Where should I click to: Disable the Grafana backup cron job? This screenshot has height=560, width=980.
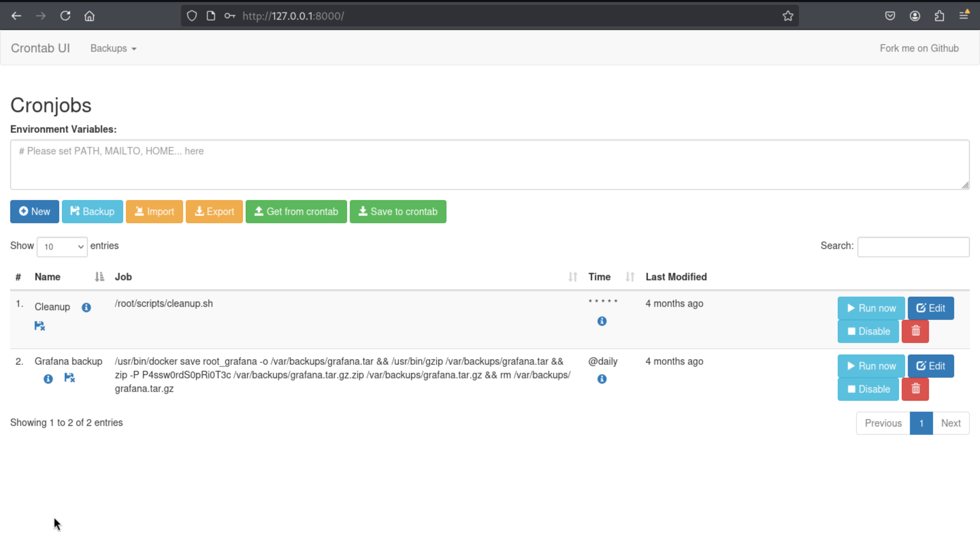pyautogui.click(x=868, y=389)
